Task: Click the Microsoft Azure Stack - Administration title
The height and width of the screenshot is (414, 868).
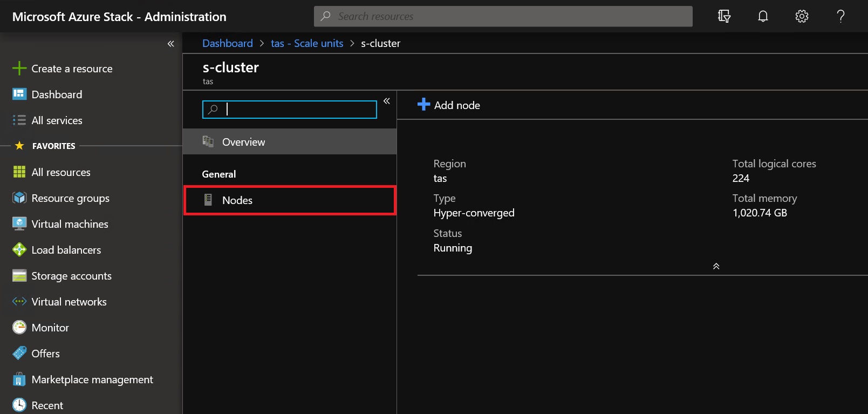Action: 119,17
